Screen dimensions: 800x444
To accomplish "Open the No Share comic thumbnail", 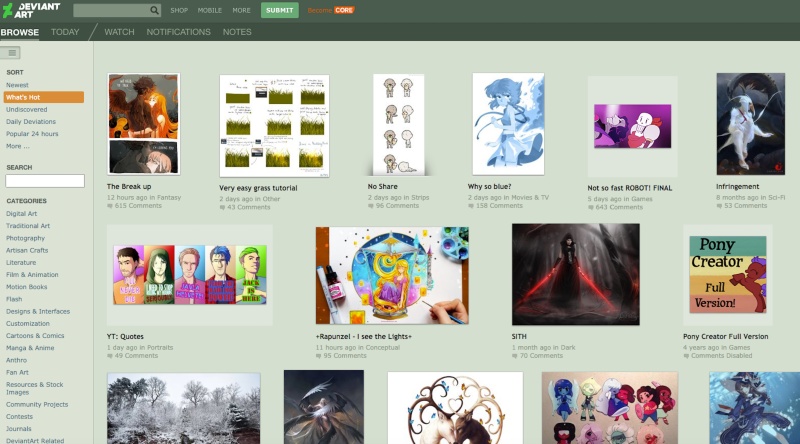I will click(398, 125).
